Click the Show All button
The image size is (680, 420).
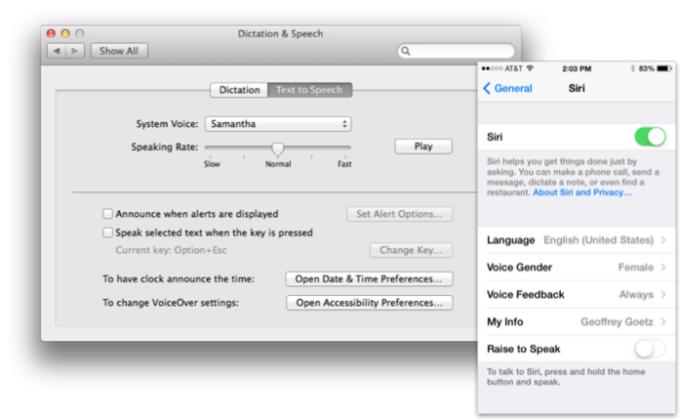(x=119, y=51)
